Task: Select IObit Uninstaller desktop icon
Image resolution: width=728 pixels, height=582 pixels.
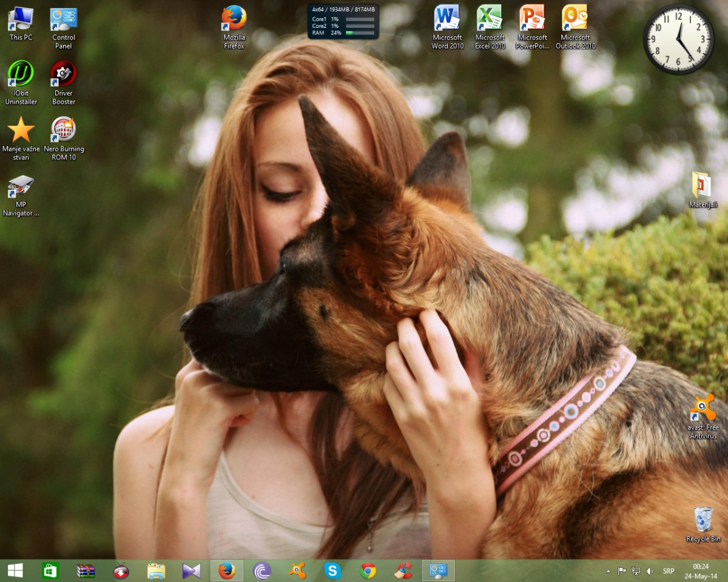Action: pos(21,74)
